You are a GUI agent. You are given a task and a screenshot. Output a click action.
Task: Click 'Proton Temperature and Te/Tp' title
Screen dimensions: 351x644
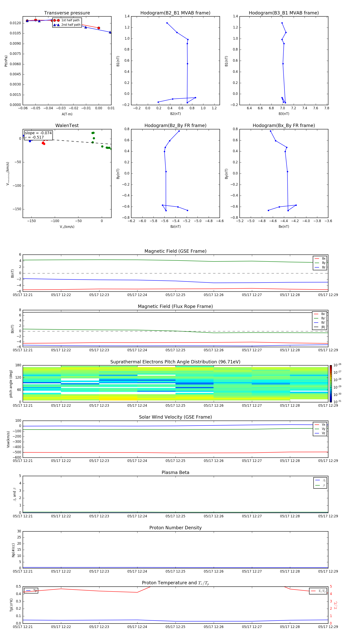click(x=175, y=583)
